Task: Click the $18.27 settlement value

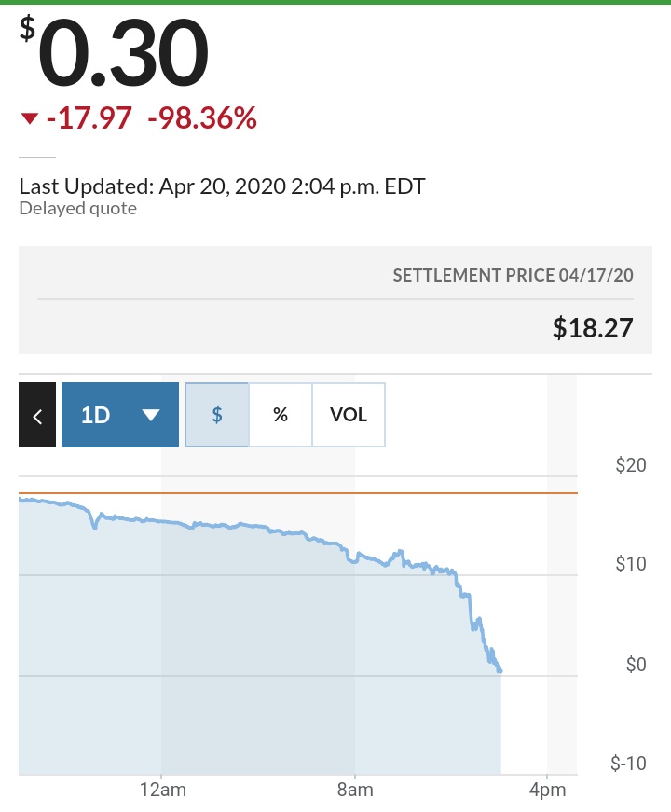Action: click(x=593, y=327)
